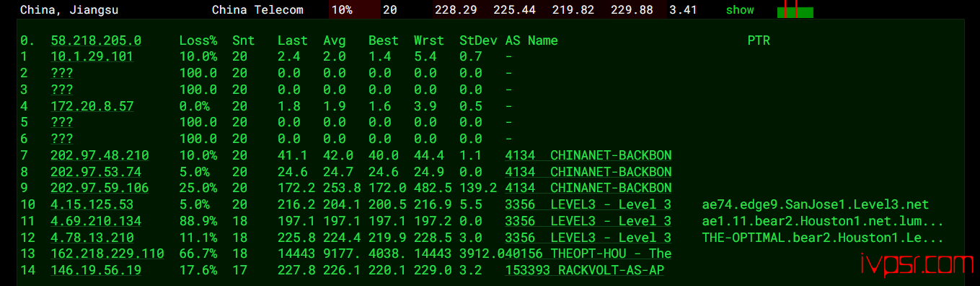Screen dimensions: 980x286
Task: Select the 10% loss cell in the top row
Action: coord(354,10)
